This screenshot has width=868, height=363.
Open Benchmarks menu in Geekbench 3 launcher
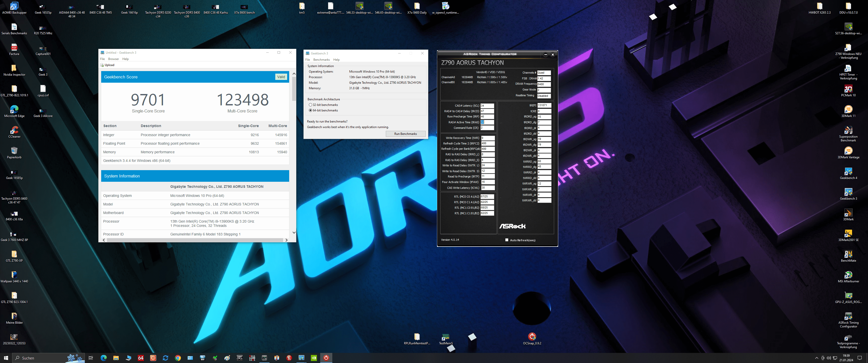321,59
